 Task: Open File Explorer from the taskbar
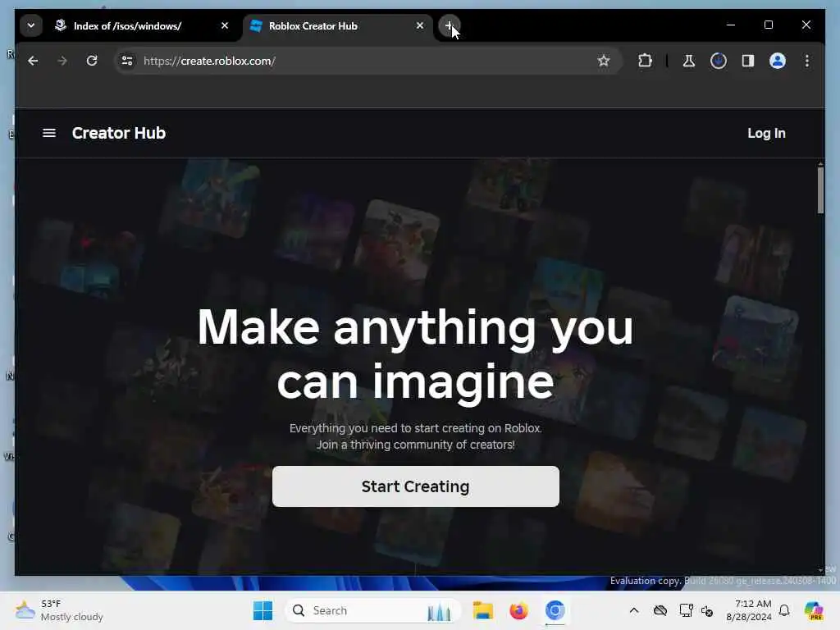(x=482, y=610)
